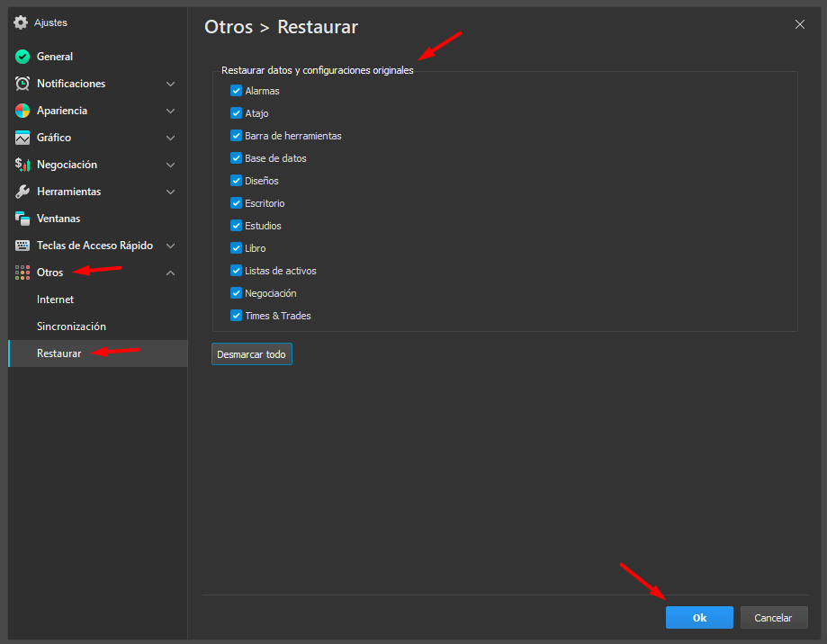Close the Ajustes dialog with X
Viewport: 827px width, 644px height.
(x=799, y=24)
